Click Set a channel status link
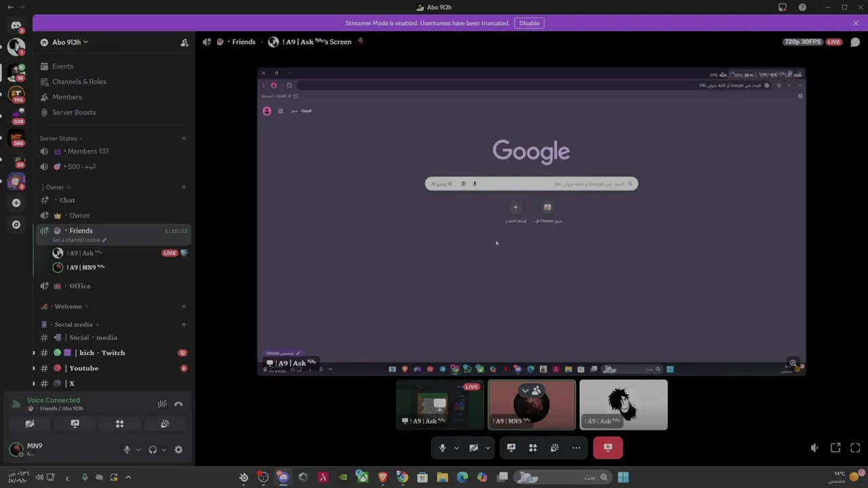868x488 pixels. [79, 240]
